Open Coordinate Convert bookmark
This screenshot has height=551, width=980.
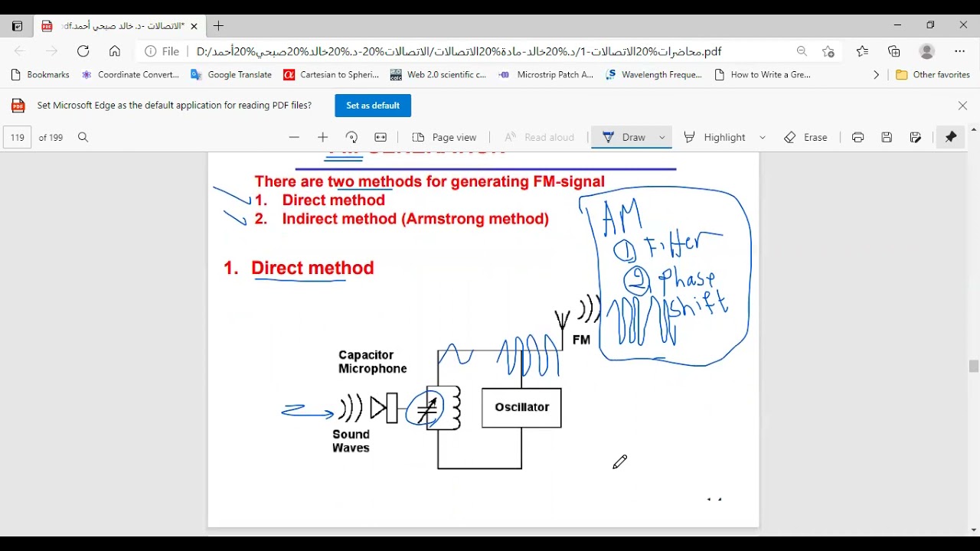130,75
